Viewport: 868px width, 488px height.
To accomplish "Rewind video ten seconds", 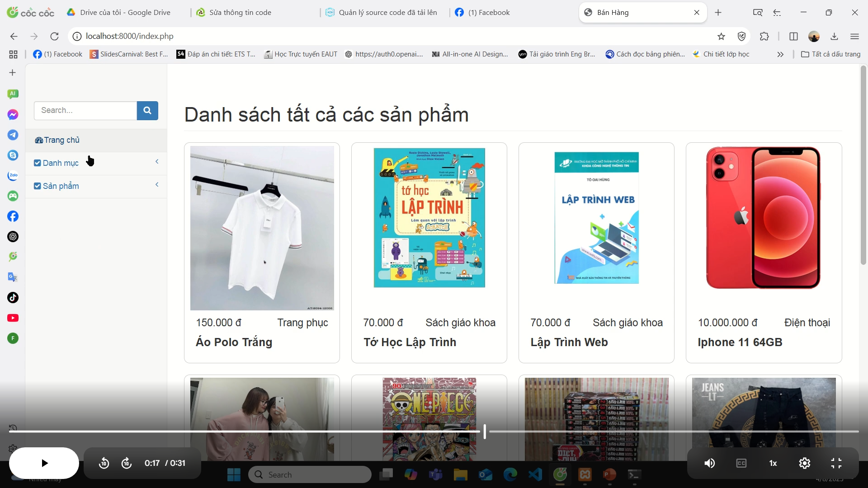I will (104, 463).
